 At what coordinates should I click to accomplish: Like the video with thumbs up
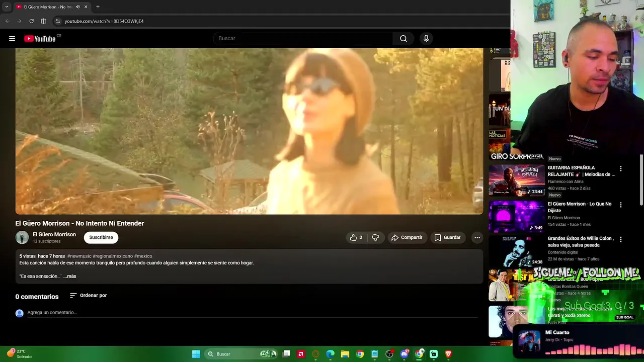(356, 237)
